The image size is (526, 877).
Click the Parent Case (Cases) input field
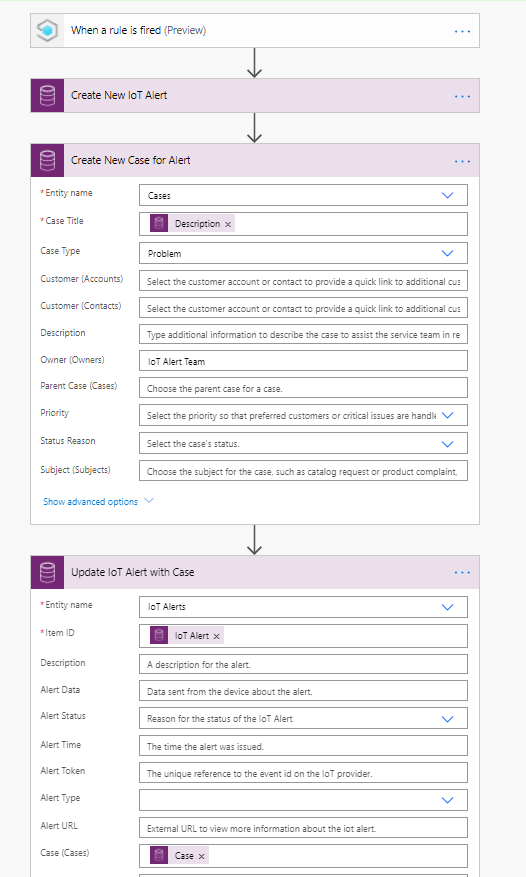click(303, 388)
